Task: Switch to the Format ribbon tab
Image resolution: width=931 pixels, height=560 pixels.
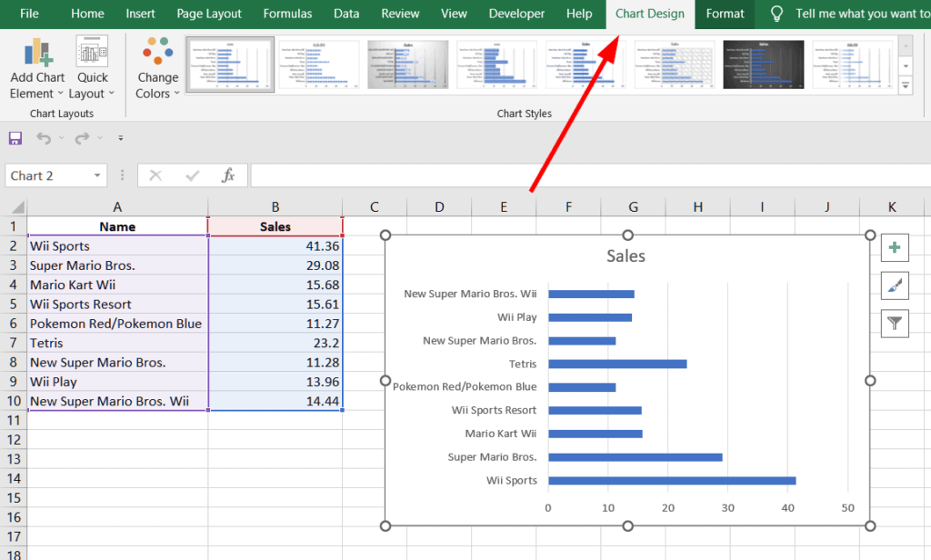Action: tap(725, 14)
